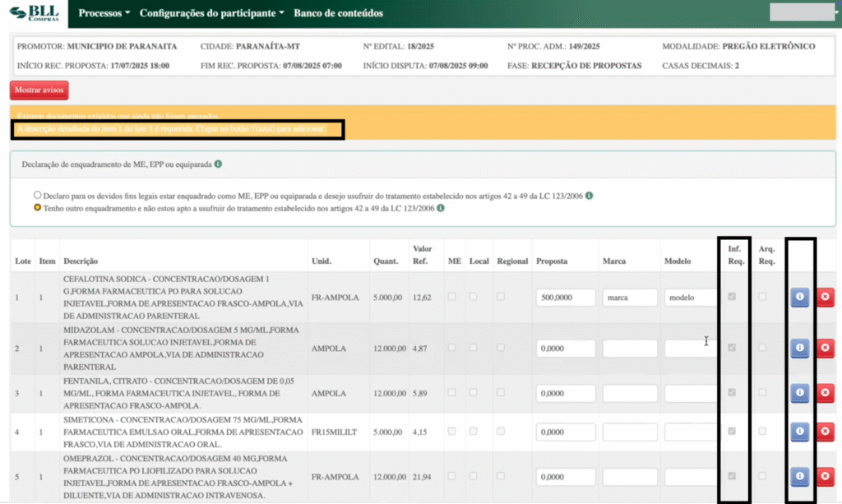Click red delete button for Cefalotina Sodica row
Screen dimensions: 842x504
point(825,298)
